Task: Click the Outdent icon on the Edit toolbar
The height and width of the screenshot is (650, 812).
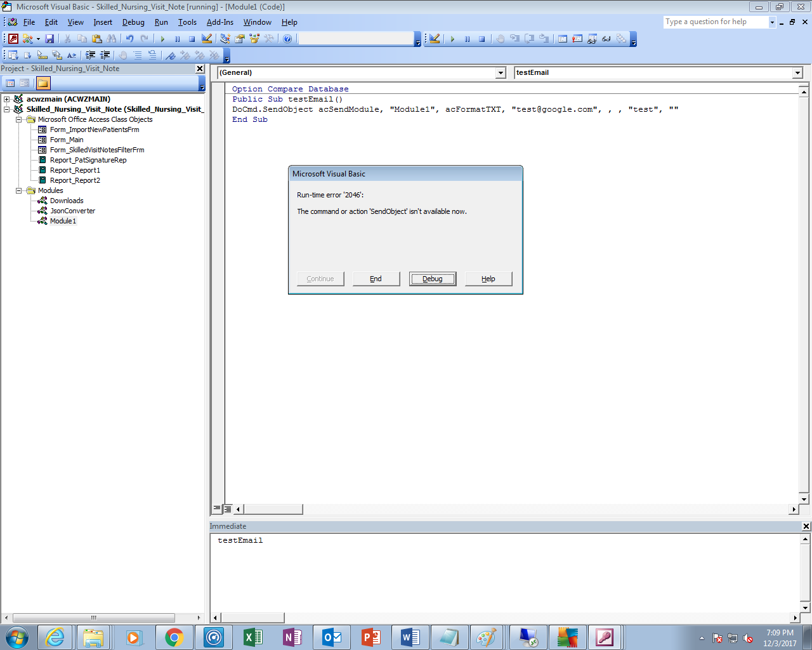Action: (x=105, y=55)
